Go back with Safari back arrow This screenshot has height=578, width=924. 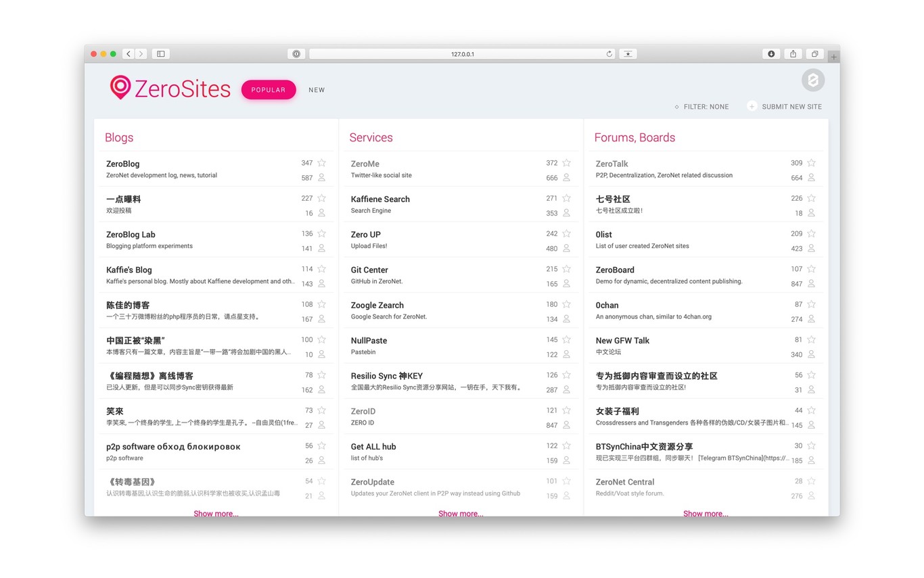coord(129,54)
